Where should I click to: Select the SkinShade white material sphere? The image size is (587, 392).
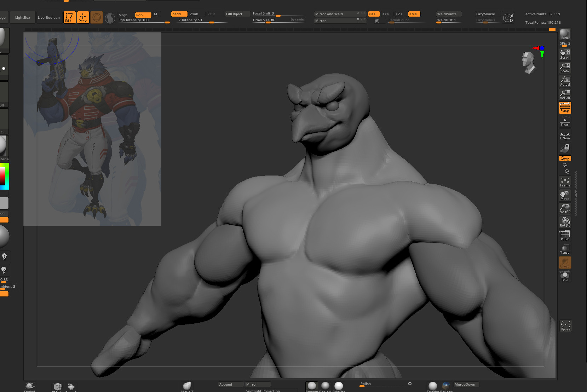[x=339, y=386]
